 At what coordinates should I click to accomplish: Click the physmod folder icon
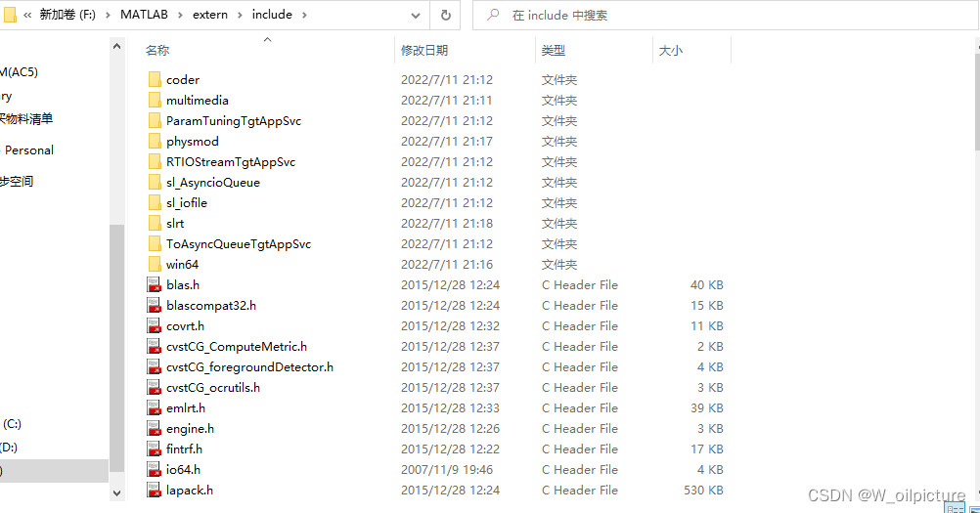point(155,141)
